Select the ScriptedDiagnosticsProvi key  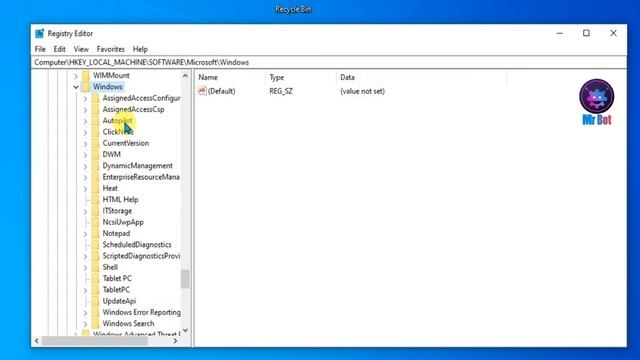click(141, 256)
